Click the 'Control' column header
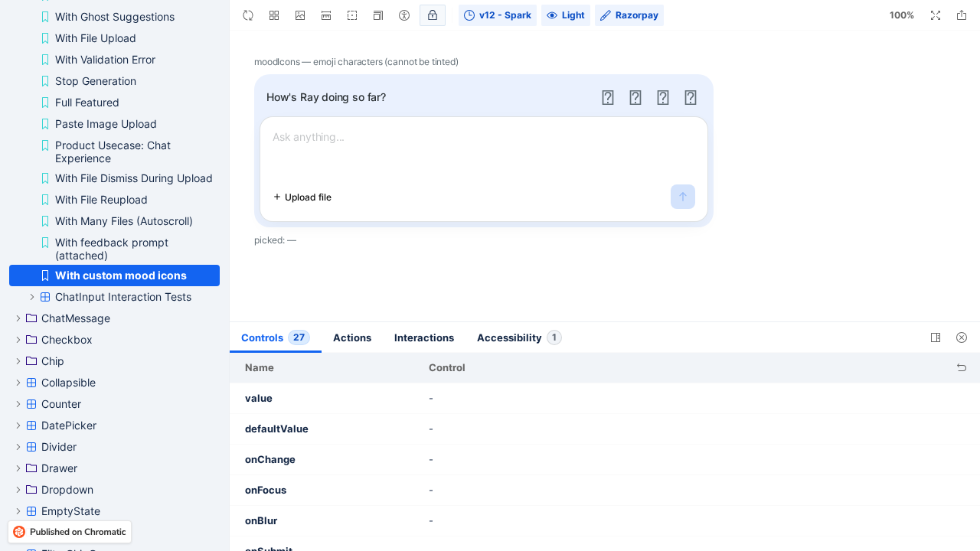Screen dimensions: 980x551 pyautogui.click(x=447, y=367)
